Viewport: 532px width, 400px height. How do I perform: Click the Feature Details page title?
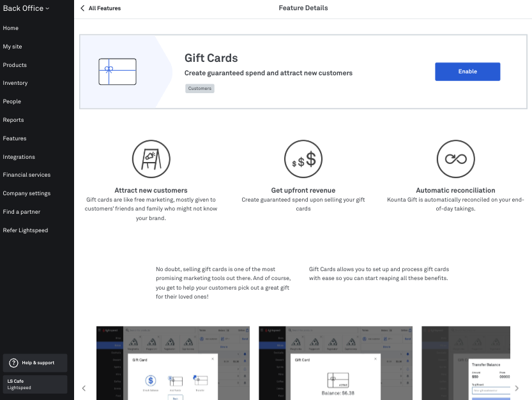(303, 8)
